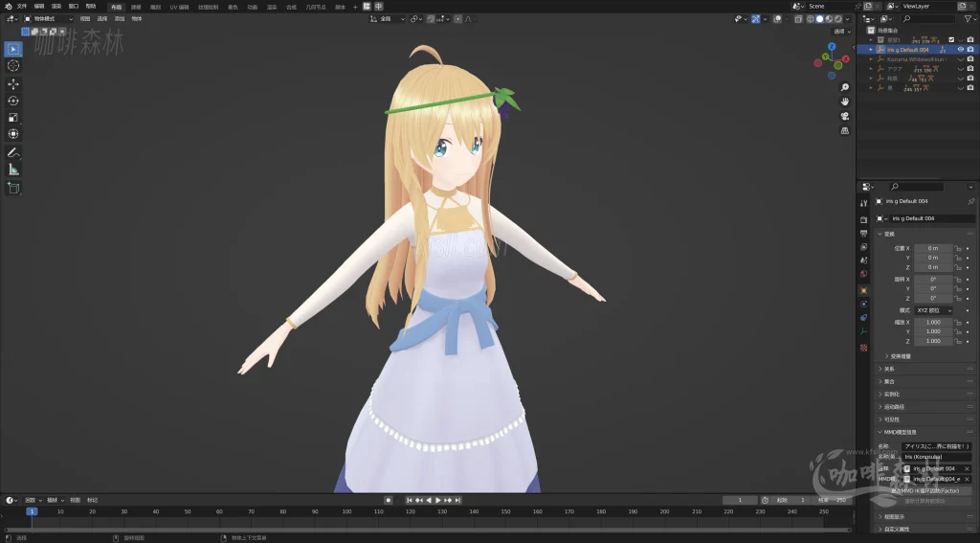The width and height of the screenshot is (980, 543).
Task: Enable material preview viewport shading
Action: [x=830, y=19]
